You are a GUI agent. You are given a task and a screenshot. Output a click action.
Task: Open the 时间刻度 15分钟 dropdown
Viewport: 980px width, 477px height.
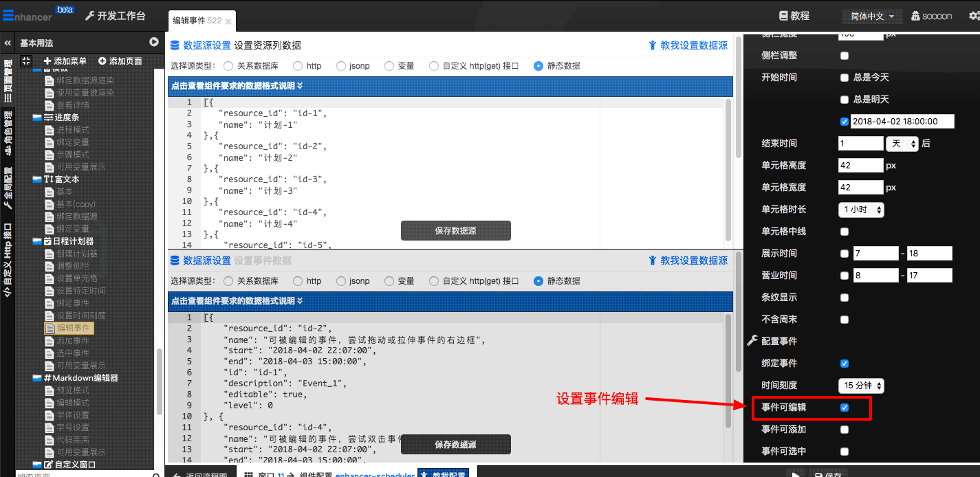tap(861, 386)
